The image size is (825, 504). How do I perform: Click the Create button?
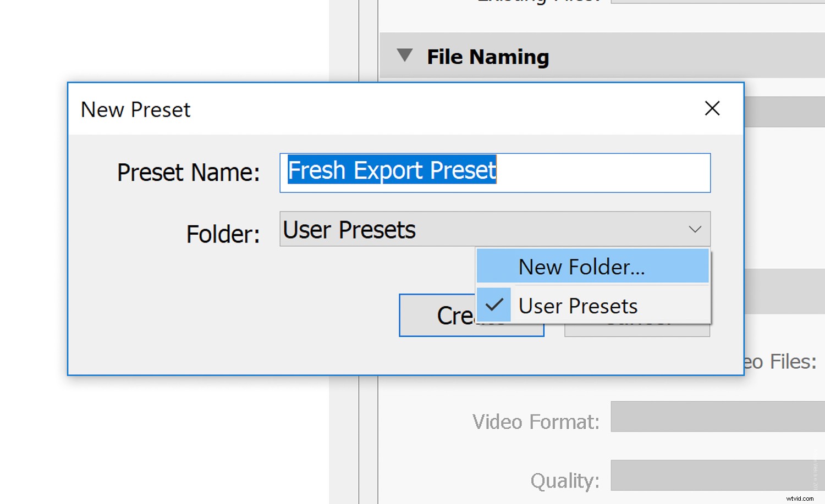[x=435, y=315]
